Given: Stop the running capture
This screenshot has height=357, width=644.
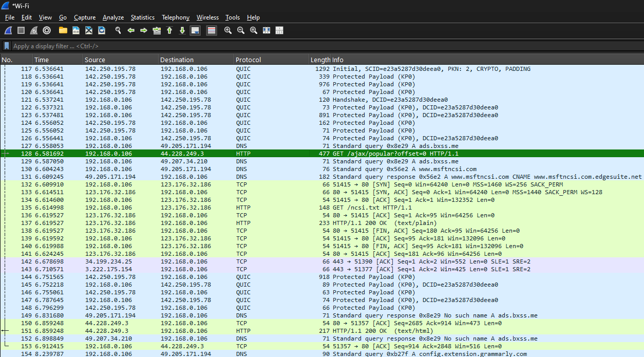Looking at the screenshot, I should pyautogui.click(x=21, y=31).
